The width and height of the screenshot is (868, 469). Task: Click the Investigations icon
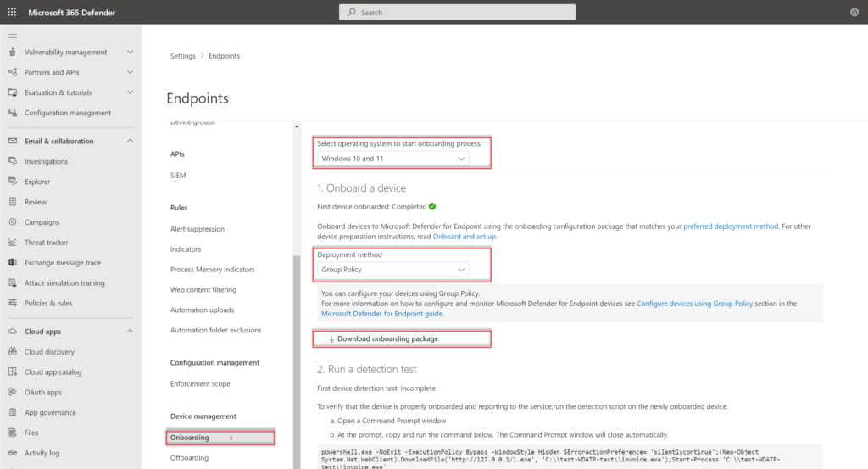13,161
